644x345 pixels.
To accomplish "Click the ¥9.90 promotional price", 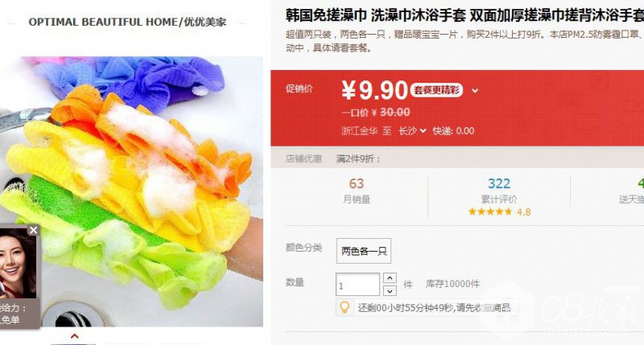I will [x=374, y=90].
